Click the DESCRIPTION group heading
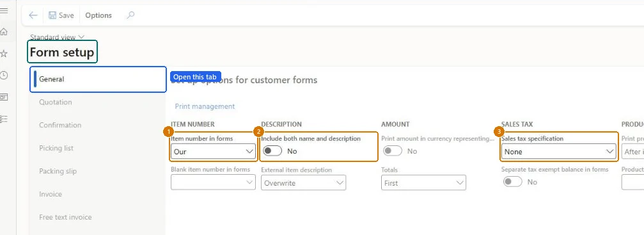This screenshot has width=644, height=235. pos(281,124)
